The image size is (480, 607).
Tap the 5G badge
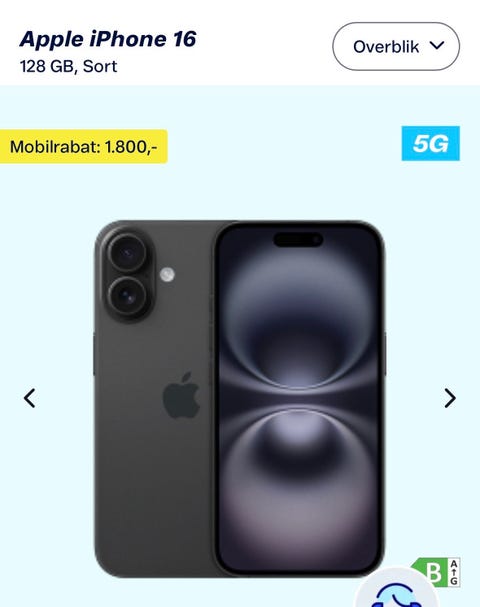(430, 143)
